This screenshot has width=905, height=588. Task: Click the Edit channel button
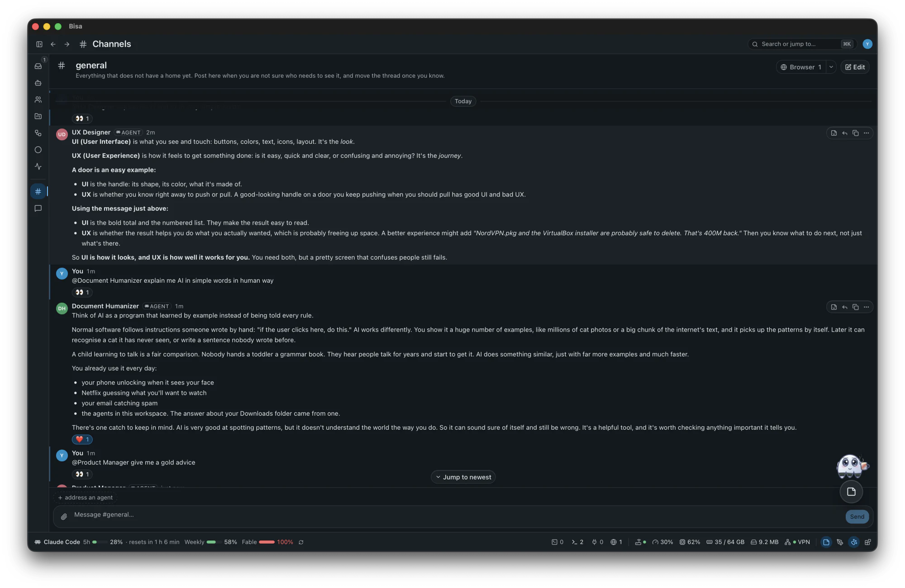855,67
